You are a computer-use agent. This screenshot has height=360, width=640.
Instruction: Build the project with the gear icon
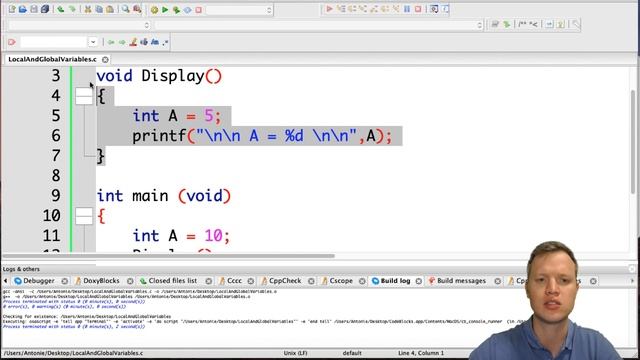pos(154,9)
